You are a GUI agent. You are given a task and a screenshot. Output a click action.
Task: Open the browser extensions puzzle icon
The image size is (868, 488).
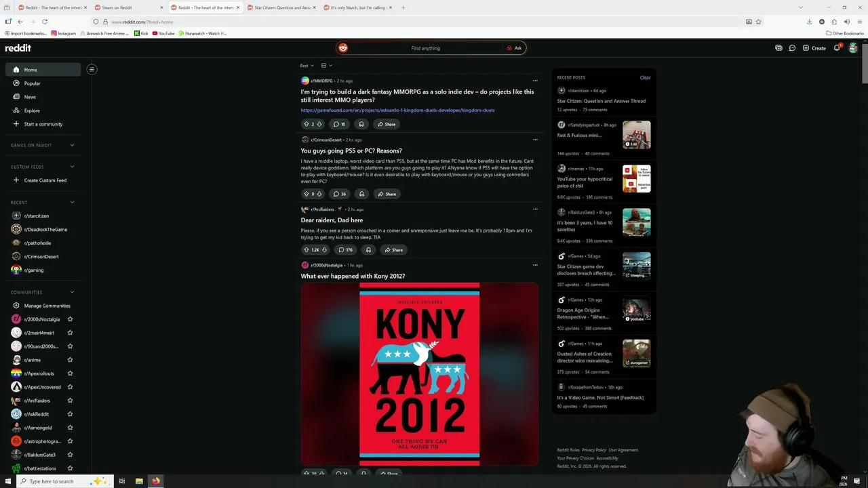[x=834, y=22]
